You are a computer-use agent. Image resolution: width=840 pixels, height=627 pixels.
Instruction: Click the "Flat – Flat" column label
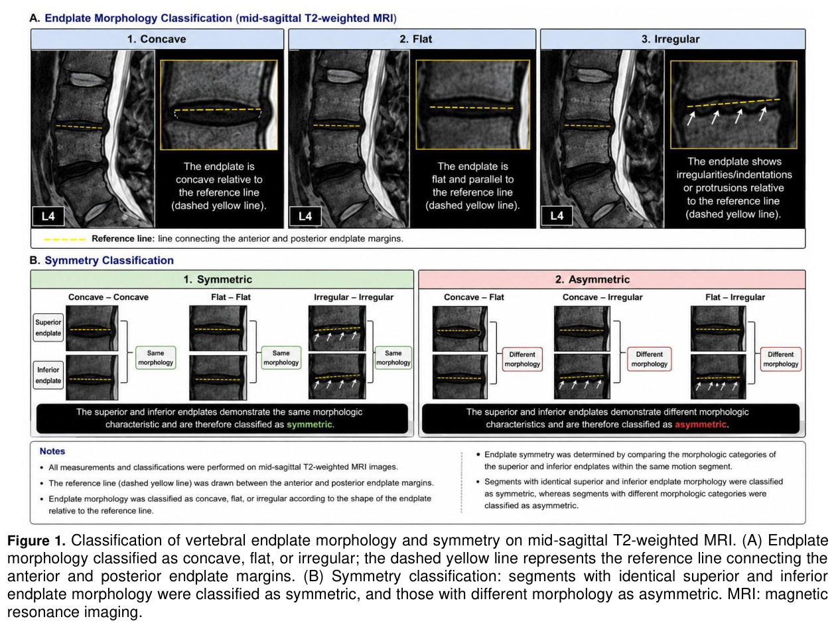231,297
